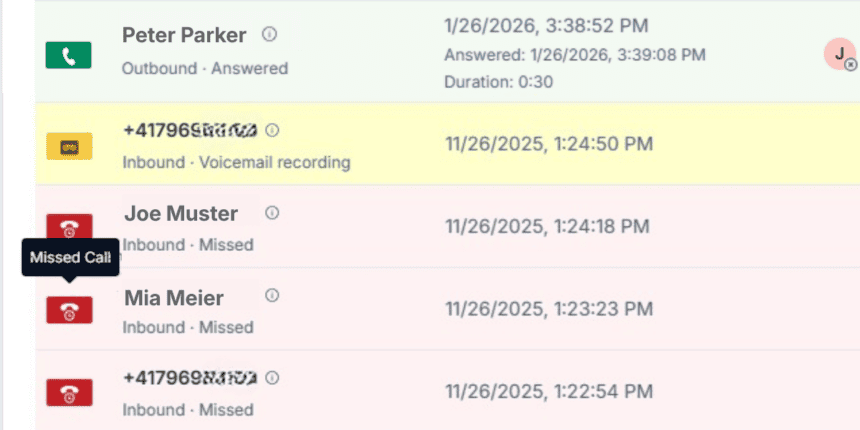Screen dimensions: 860x430
Task: Click the red missed call icon beside Mia Meier
Action: coord(69,310)
